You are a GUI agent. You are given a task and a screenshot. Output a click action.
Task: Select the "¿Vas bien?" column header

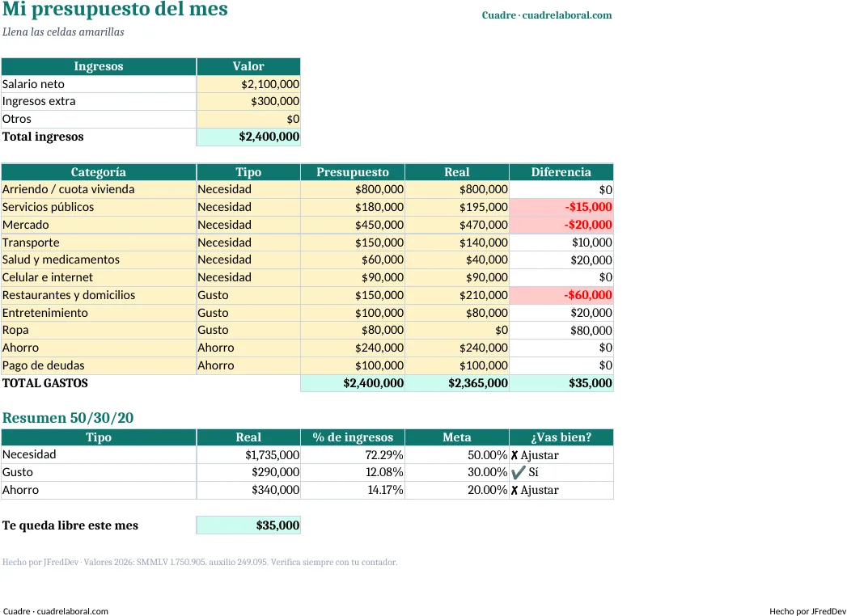click(561, 437)
